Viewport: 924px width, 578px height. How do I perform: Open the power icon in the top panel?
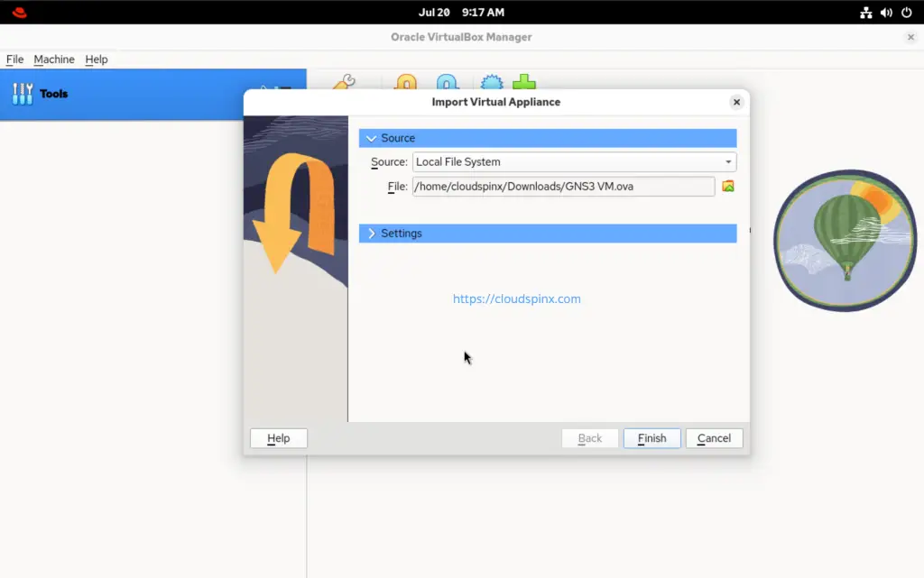[905, 13]
